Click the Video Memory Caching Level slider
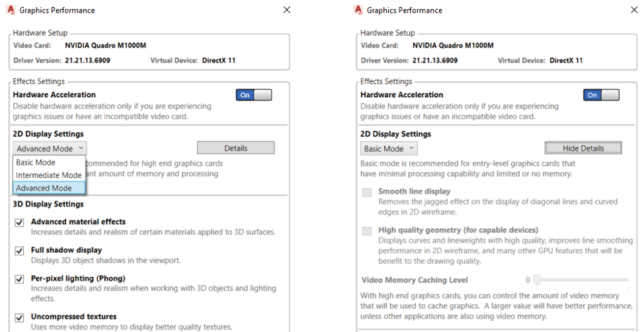 point(537,280)
